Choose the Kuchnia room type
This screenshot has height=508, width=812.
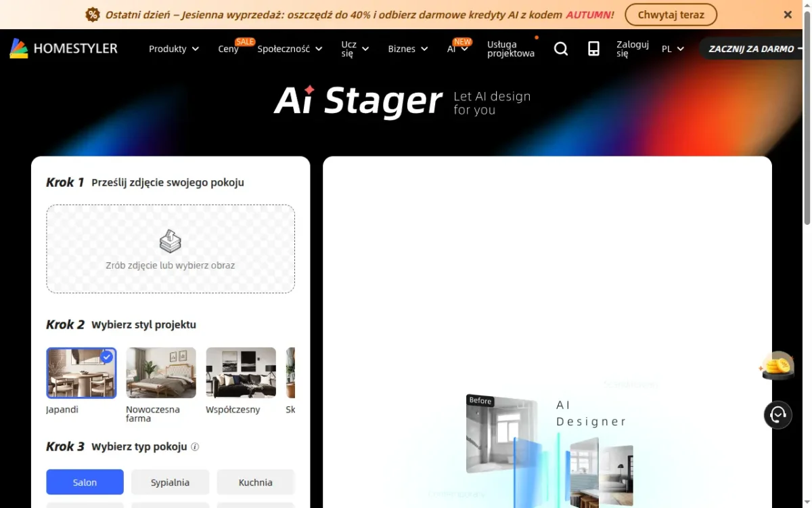coord(255,482)
